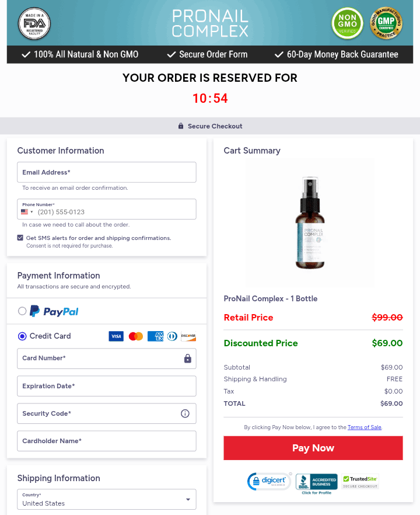
Task: Open the BBB Accredited Business profile badge
Action: coord(317,484)
